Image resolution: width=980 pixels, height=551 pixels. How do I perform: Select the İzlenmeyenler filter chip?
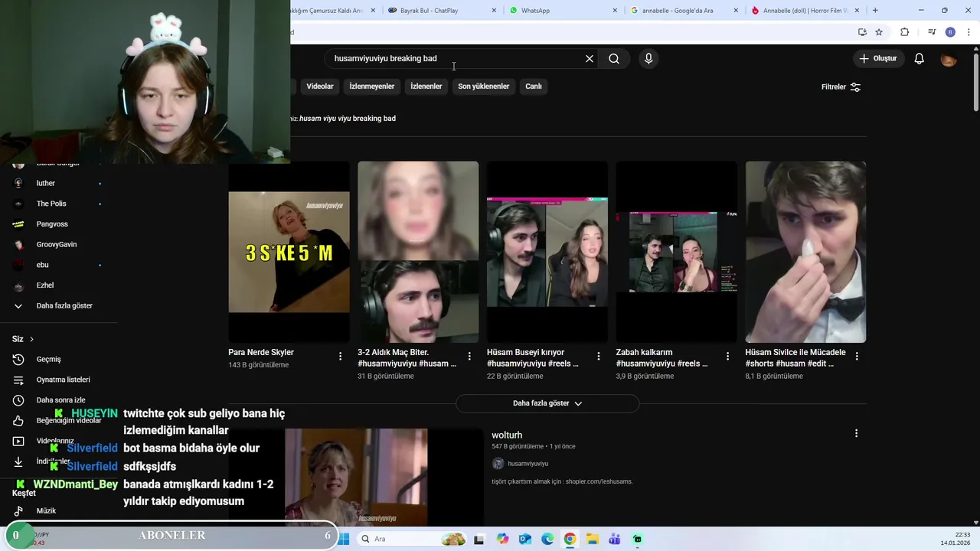point(372,86)
